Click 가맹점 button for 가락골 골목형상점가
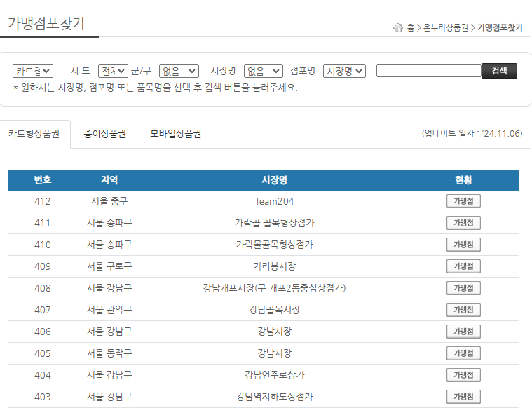Screen dimensions: 532x415 pyautogui.click(x=463, y=223)
